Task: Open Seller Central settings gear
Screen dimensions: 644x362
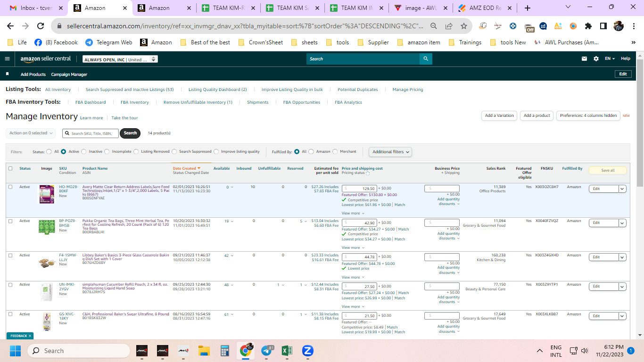Action: 596,59
